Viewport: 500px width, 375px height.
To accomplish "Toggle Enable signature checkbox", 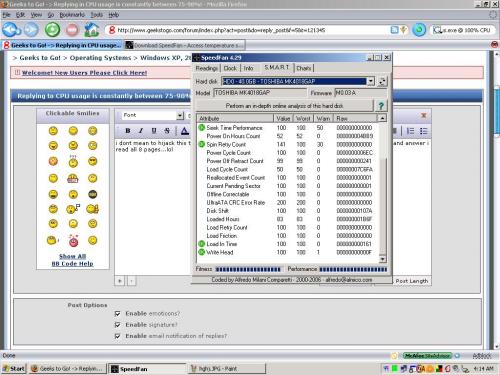I will point(117,325).
